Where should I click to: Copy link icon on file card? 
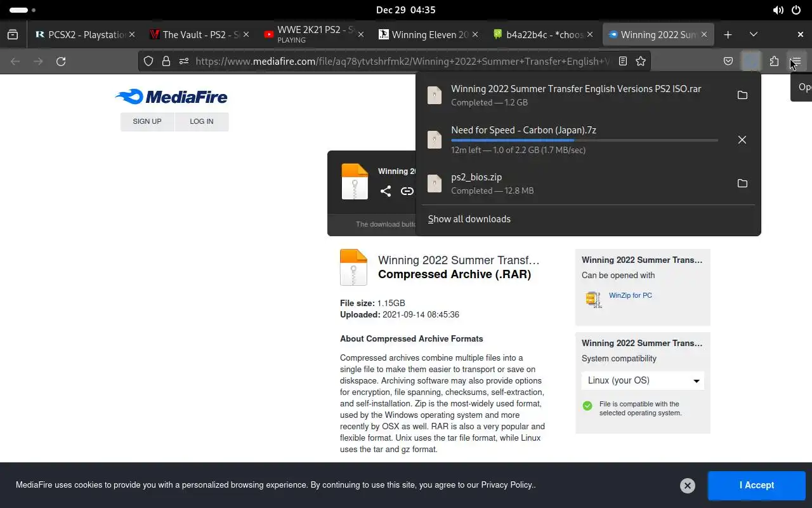coord(407,191)
